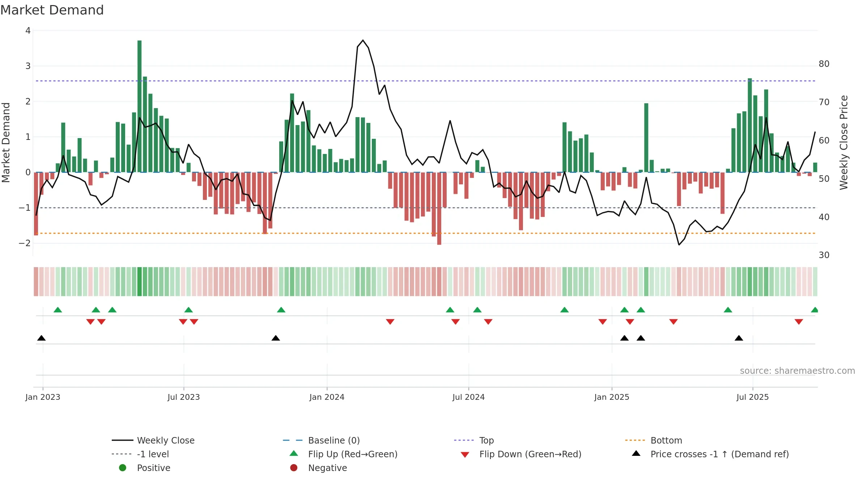Click the weekly close price peak above 80
Viewport: 868px width, 488px height.
click(x=363, y=40)
